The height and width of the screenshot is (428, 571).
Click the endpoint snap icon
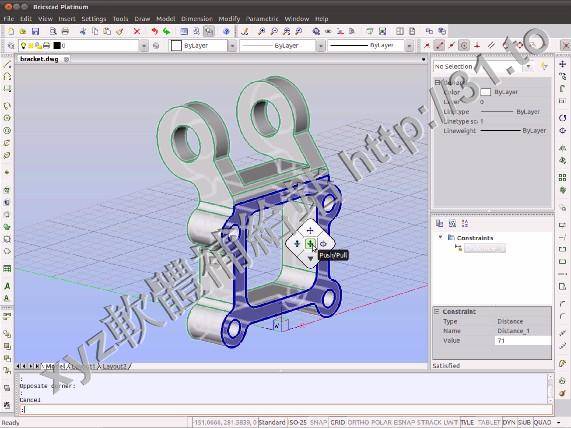pos(440,46)
